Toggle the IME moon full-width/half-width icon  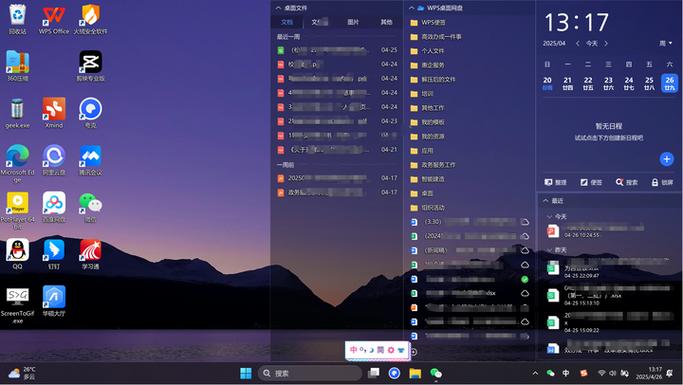371,350
